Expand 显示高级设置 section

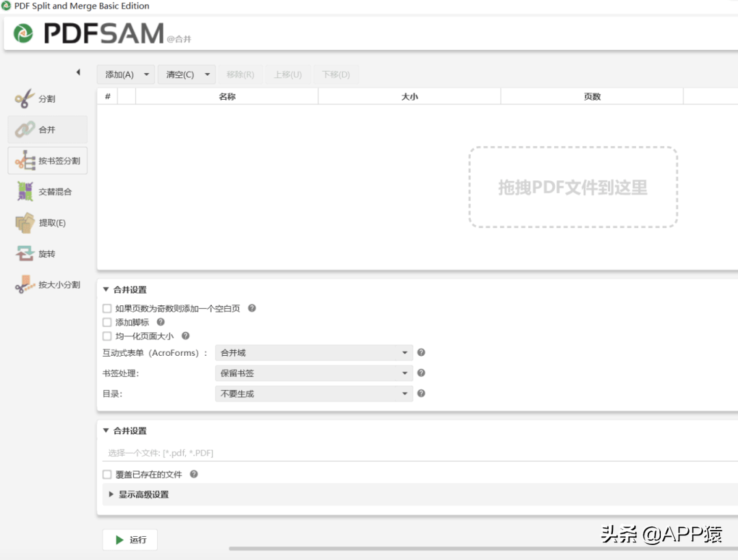point(143,494)
